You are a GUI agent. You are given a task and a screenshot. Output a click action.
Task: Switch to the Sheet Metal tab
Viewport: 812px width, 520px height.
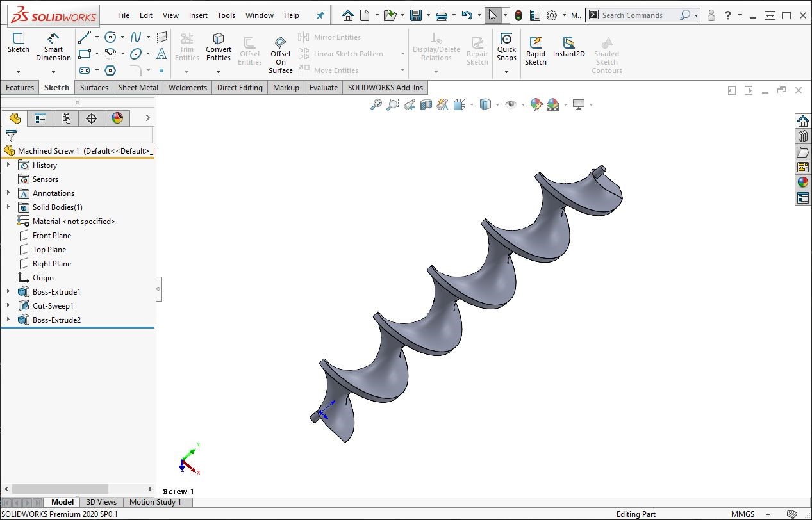pos(138,88)
